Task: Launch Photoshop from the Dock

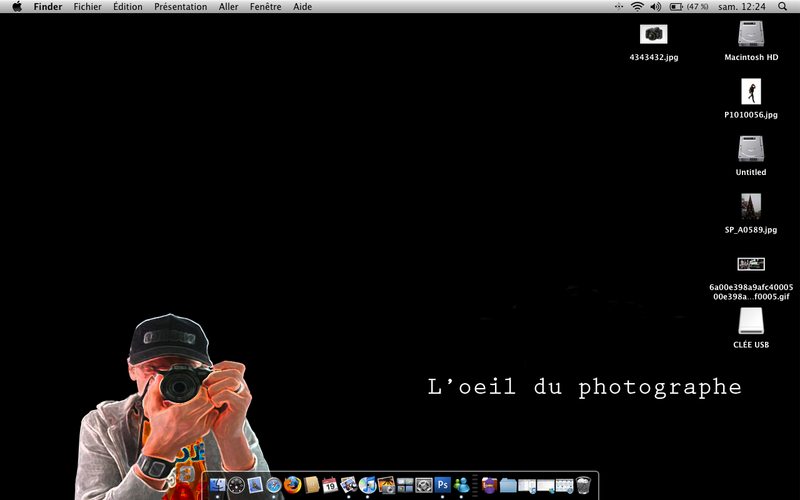Action: click(x=442, y=484)
